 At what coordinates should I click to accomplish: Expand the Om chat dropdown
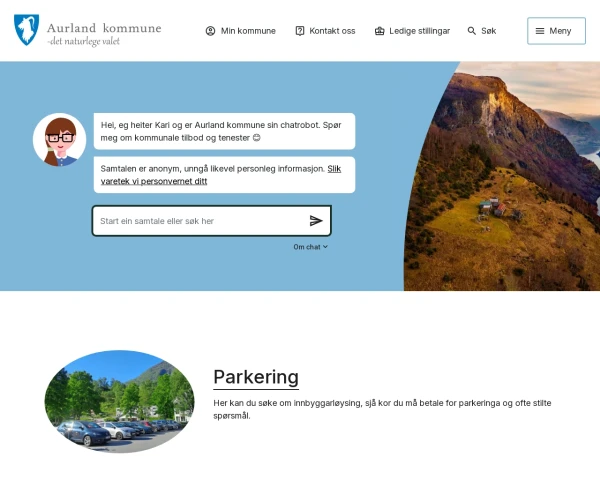(x=311, y=247)
